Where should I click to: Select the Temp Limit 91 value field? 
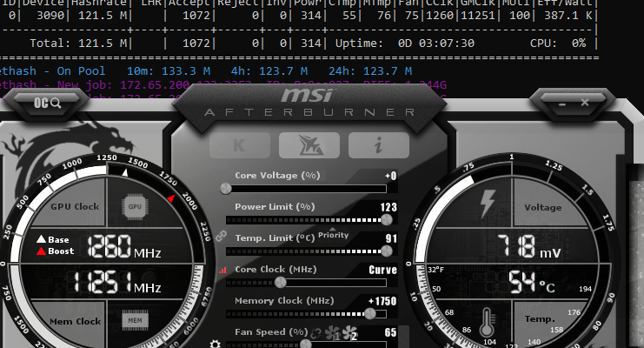391,238
